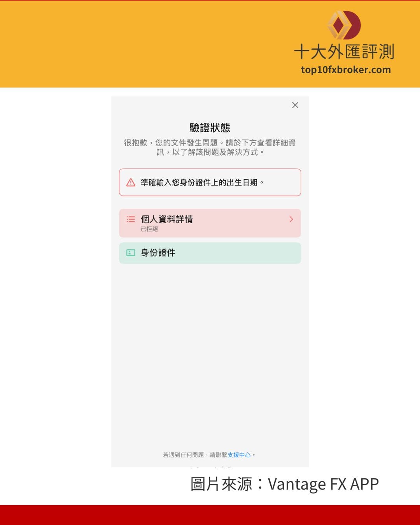The image size is (420, 525).
Task: Click the 十大外匯評測 brand title
Action: tap(344, 51)
